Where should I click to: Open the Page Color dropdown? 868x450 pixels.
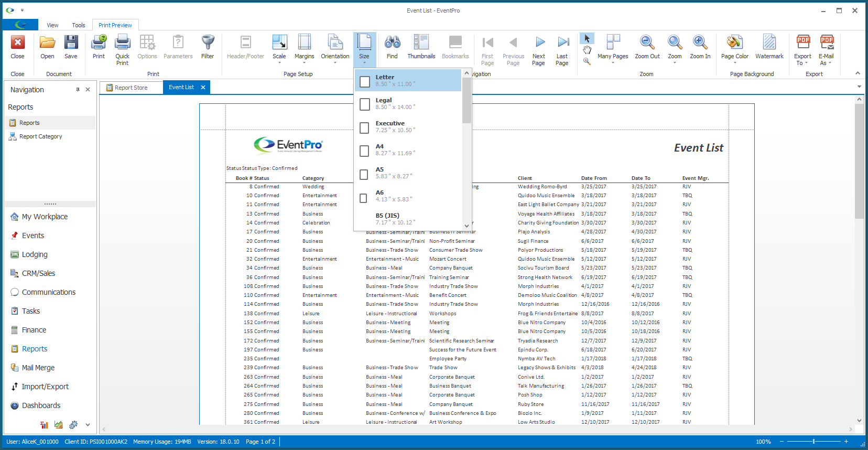point(735,50)
